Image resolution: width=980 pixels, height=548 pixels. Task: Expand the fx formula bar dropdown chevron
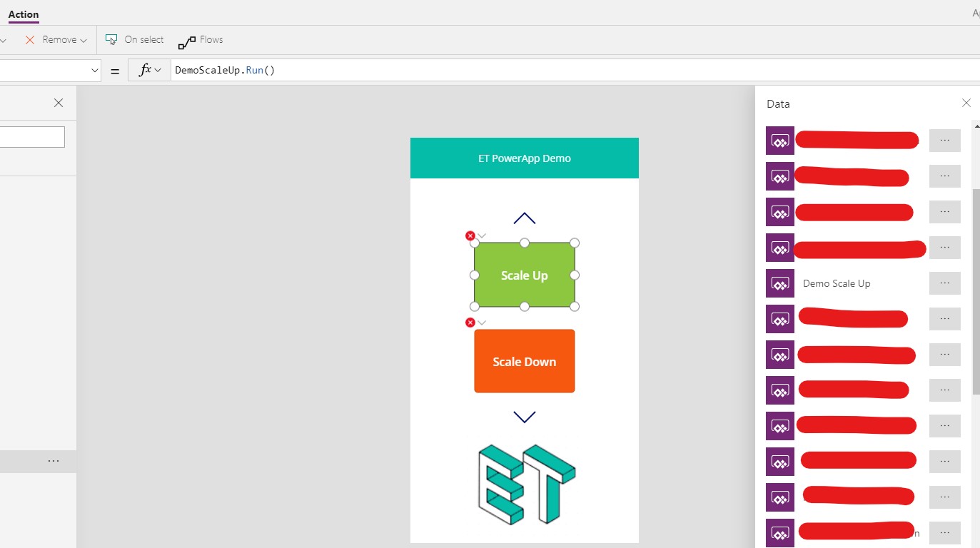[158, 70]
